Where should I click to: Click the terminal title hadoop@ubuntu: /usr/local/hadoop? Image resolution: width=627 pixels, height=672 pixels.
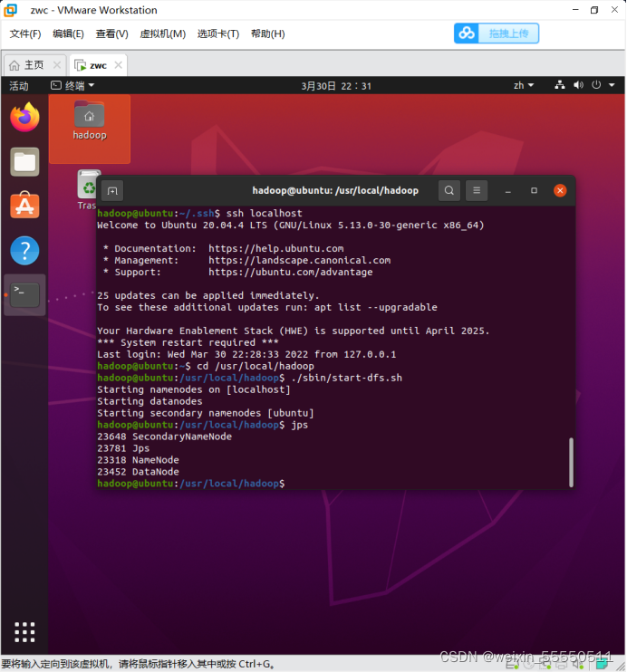pos(335,190)
